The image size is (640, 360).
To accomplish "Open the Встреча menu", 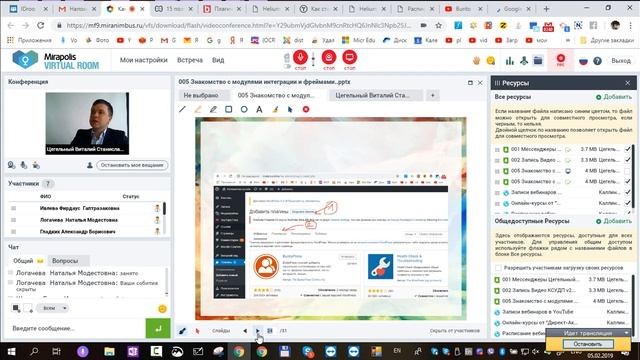I will (190, 60).
